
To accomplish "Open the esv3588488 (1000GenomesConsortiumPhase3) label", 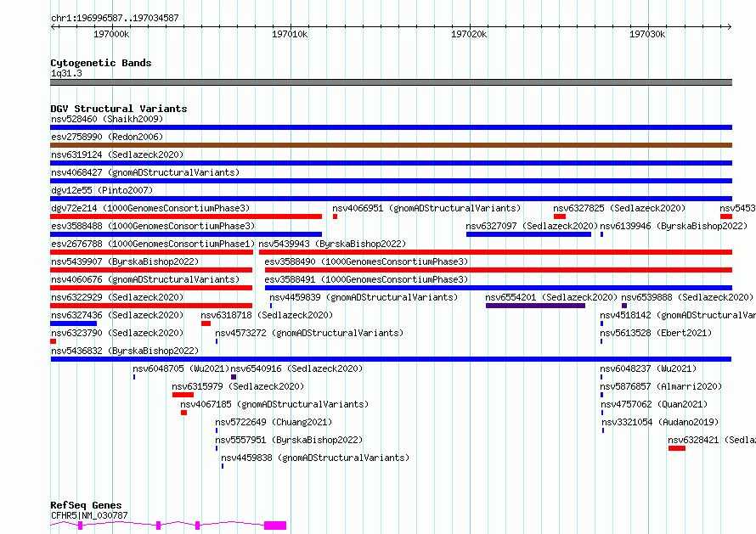I will coord(153,226).
